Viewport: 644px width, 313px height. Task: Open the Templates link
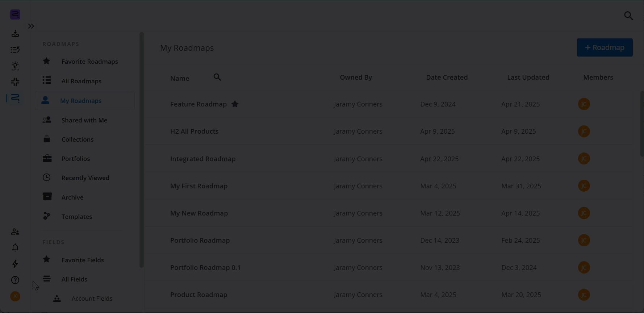coord(76,216)
